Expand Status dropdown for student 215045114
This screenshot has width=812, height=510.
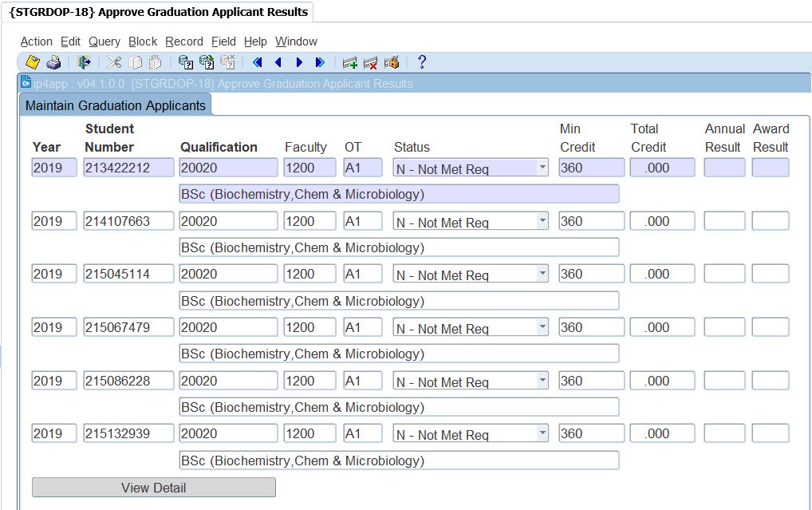(x=542, y=274)
